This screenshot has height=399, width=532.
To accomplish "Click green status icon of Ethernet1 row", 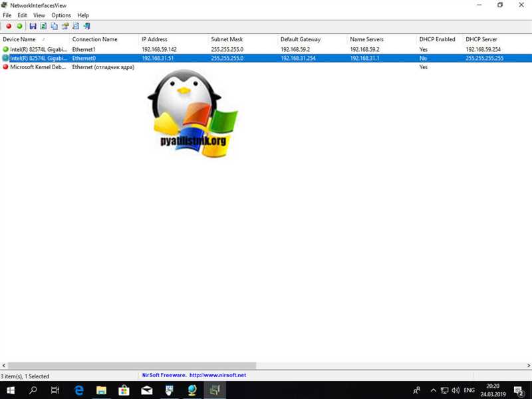I will pos(5,49).
